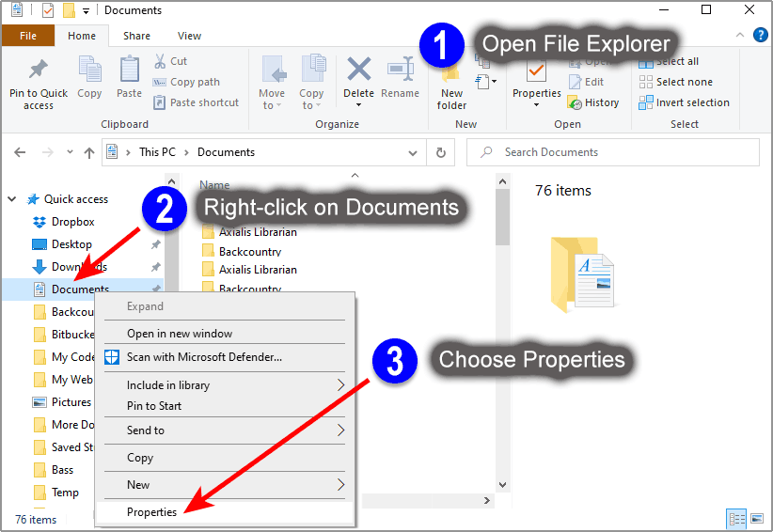Screen dimensions: 773x532
Task: Expand the New submenu arrow in context menu
Action: click(x=340, y=485)
